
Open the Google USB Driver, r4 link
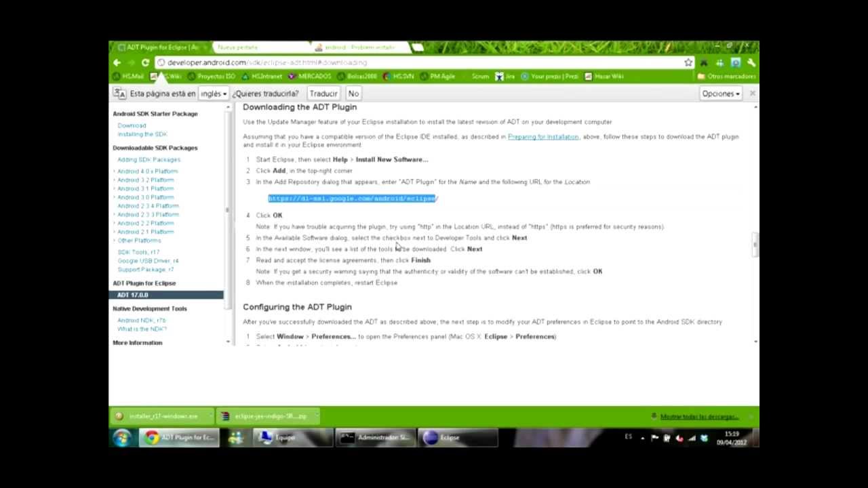coord(148,261)
